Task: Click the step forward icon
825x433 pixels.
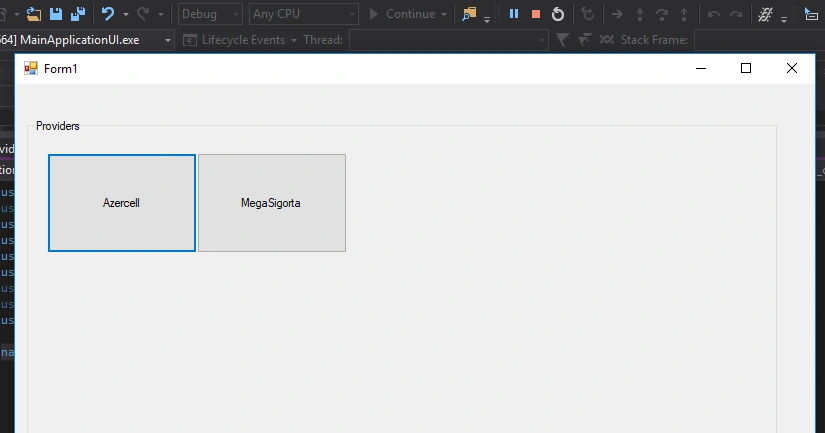Action: click(x=736, y=14)
